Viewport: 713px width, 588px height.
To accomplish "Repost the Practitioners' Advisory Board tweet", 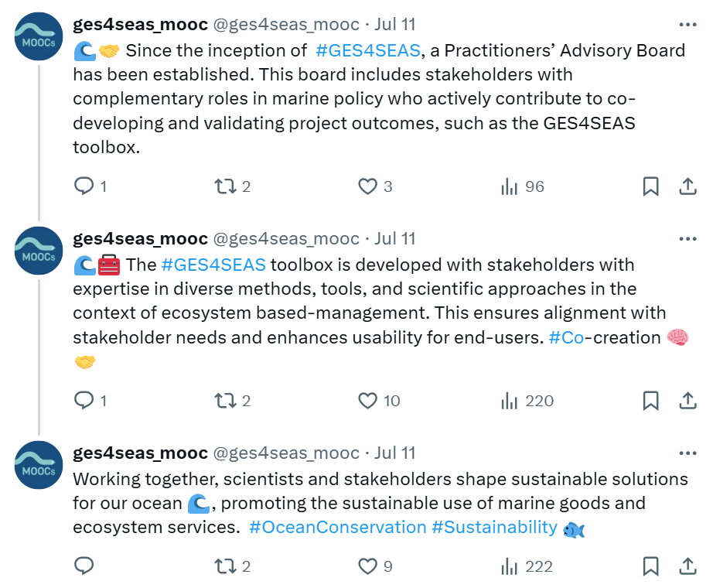I will tap(225, 186).
